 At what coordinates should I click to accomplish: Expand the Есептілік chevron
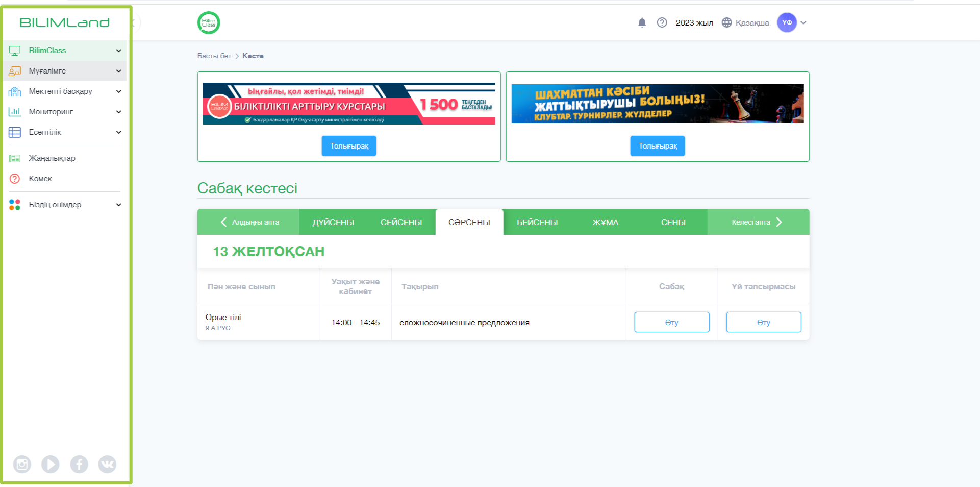[119, 132]
